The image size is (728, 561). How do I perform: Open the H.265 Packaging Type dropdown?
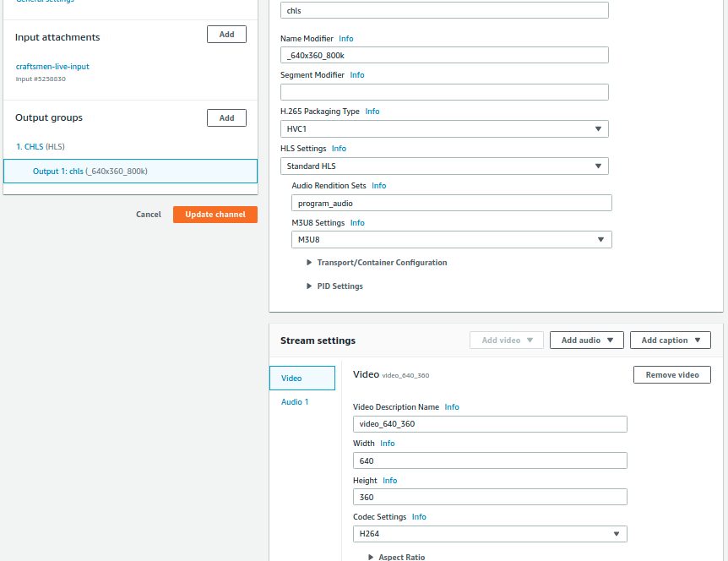(444, 129)
